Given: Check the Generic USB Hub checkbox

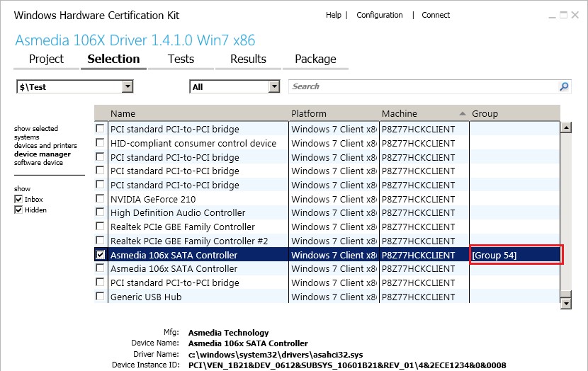Looking at the screenshot, I should 100,296.
